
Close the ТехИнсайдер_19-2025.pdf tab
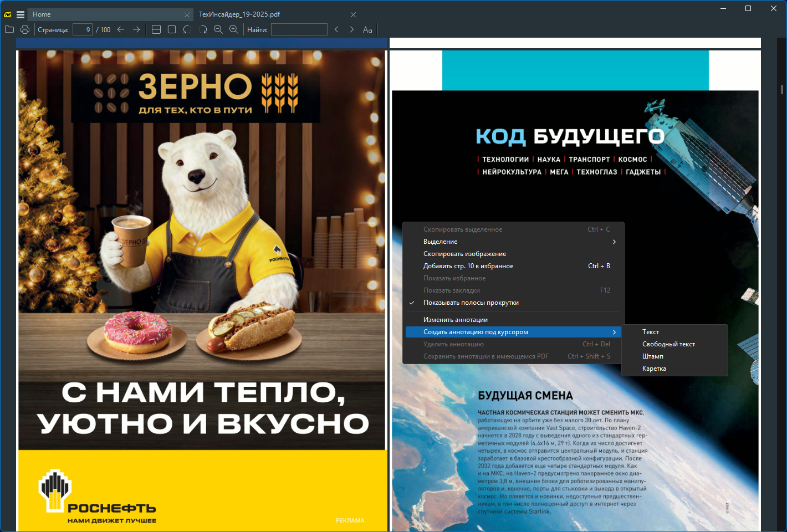[353, 14]
